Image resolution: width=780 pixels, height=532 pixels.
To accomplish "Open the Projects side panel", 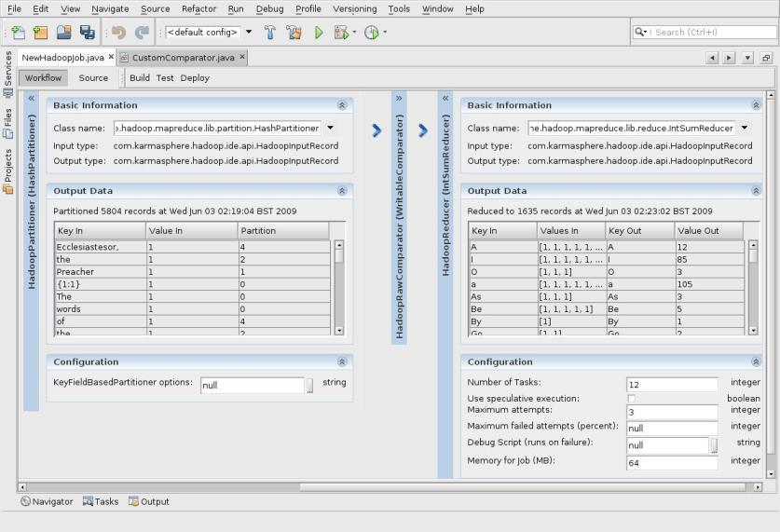I will coord(7,171).
